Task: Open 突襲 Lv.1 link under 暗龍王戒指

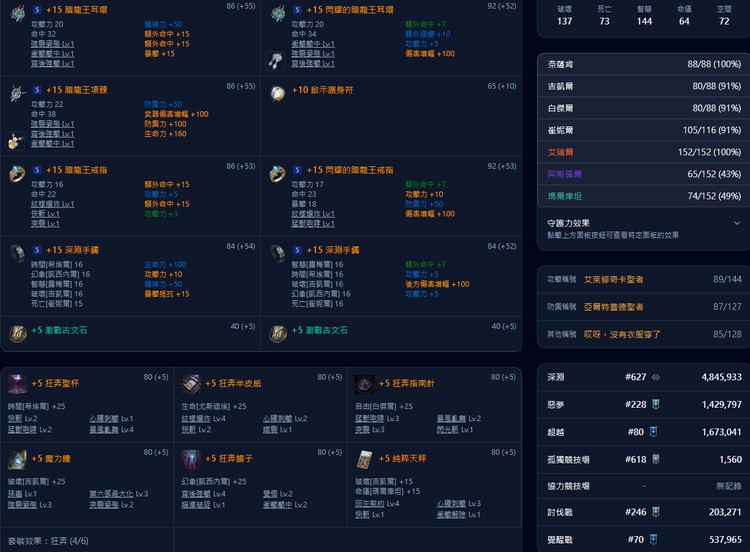Action: pos(45,223)
